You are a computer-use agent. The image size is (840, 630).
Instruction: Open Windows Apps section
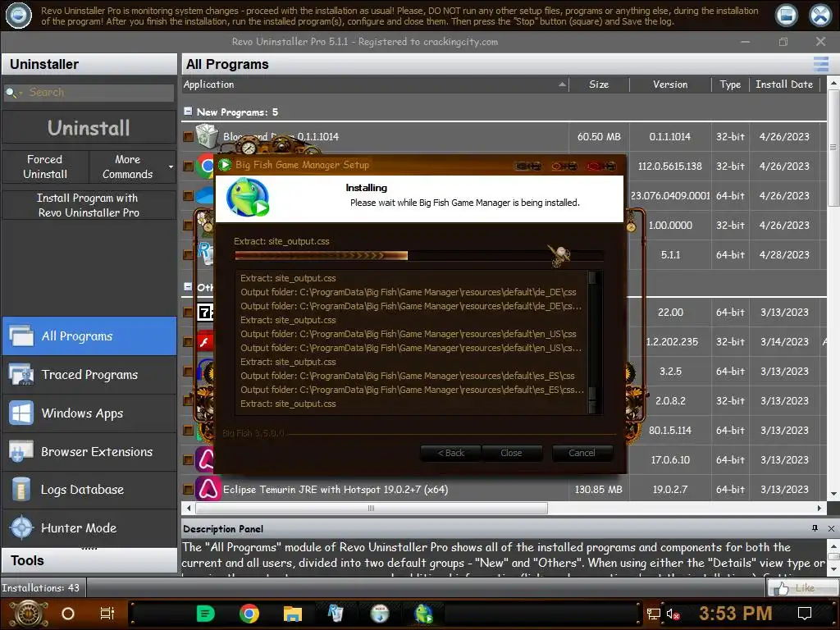point(89,413)
